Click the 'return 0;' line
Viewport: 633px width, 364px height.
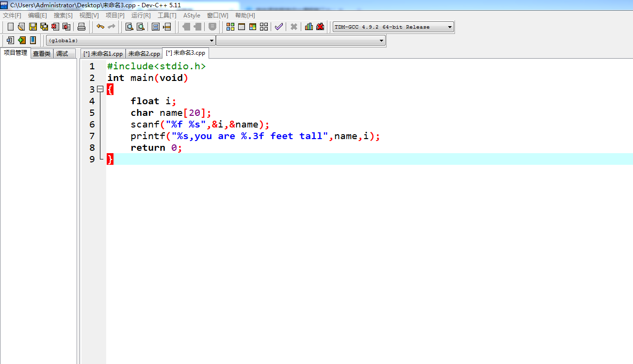click(x=156, y=147)
